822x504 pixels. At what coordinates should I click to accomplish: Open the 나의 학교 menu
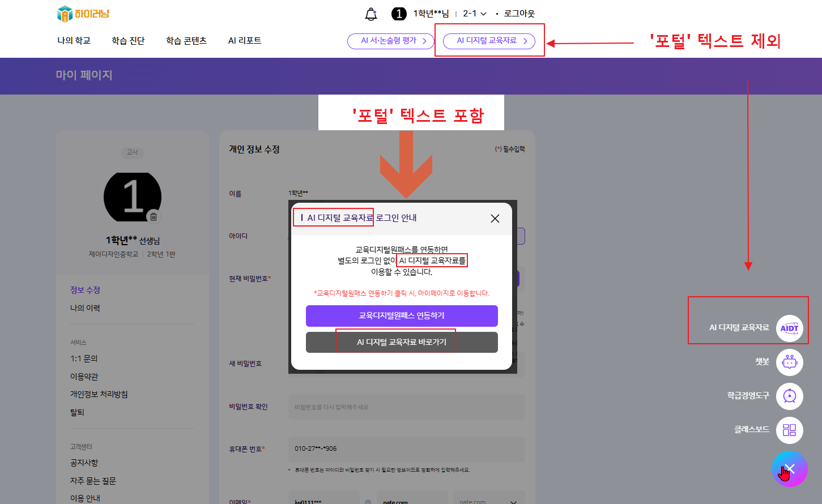coord(74,41)
